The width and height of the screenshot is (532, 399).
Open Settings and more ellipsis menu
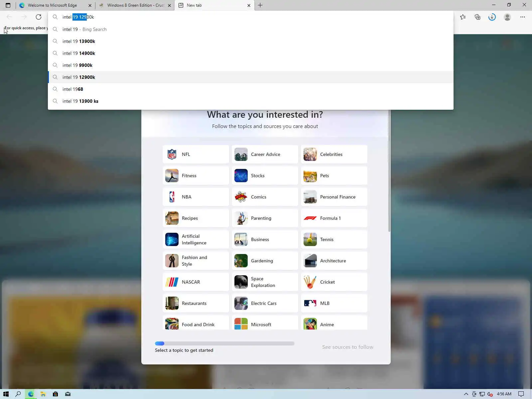523,17
